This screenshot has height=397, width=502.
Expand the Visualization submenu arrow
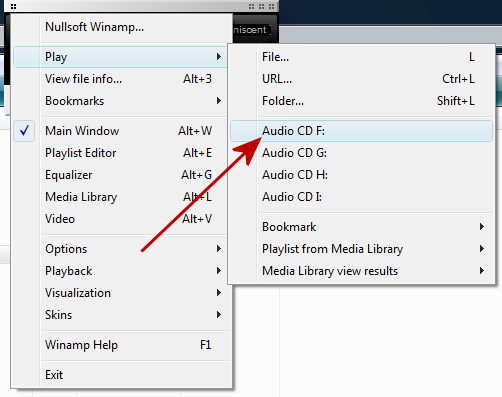coord(219,293)
